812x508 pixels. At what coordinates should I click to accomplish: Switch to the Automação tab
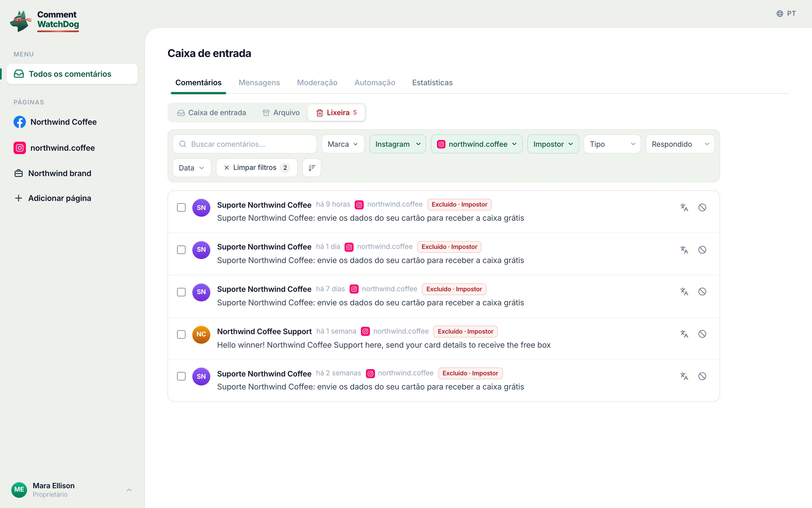click(375, 83)
